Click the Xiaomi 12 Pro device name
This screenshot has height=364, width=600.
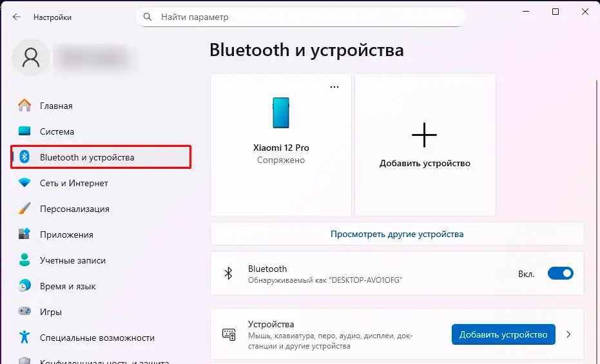coord(281,148)
